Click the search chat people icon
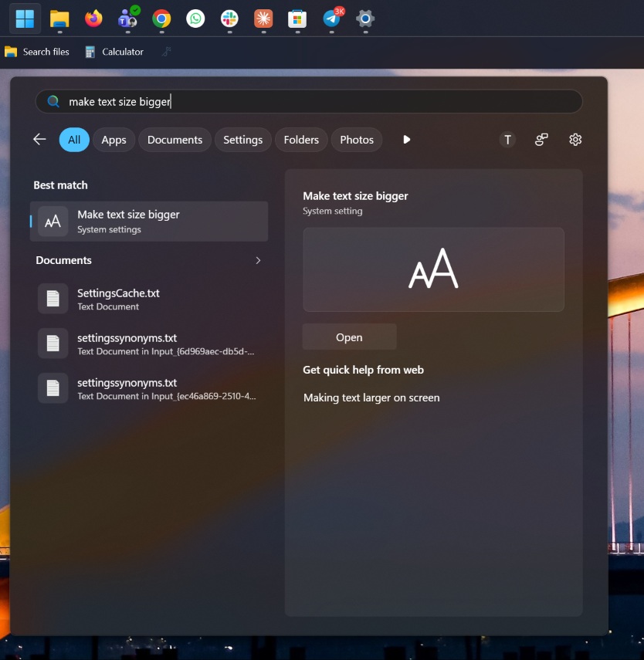The height and width of the screenshot is (660, 644). [x=541, y=139]
